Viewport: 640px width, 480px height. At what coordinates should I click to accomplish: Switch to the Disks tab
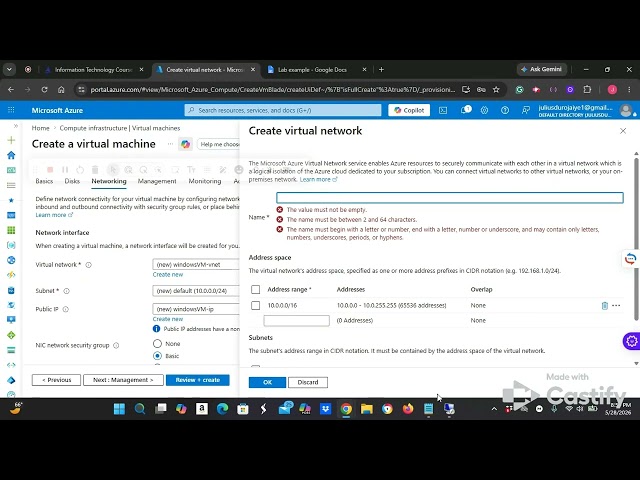click(x=72, y=181)
